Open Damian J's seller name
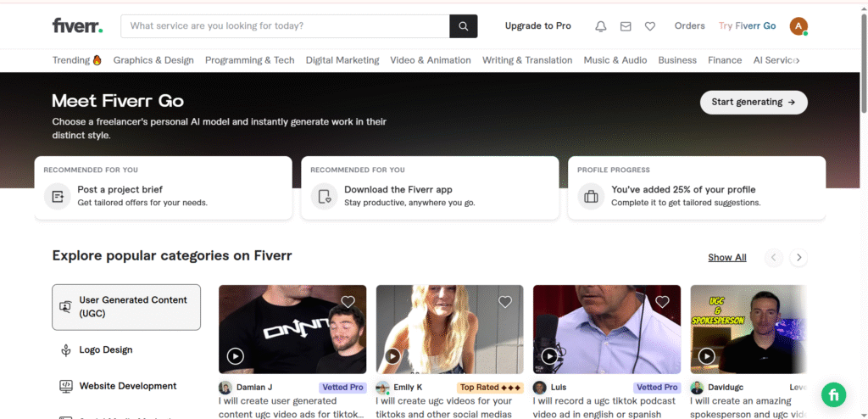868x419 pixels. 254,388
